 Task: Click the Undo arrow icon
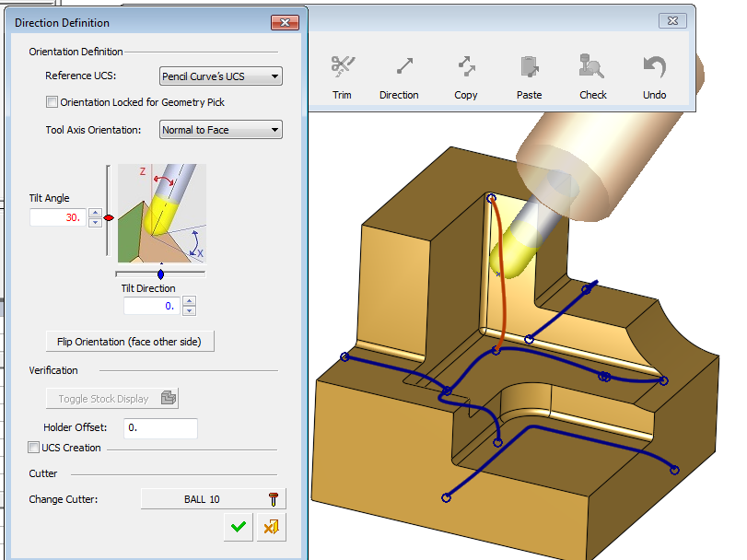click(x=654, y=68)
